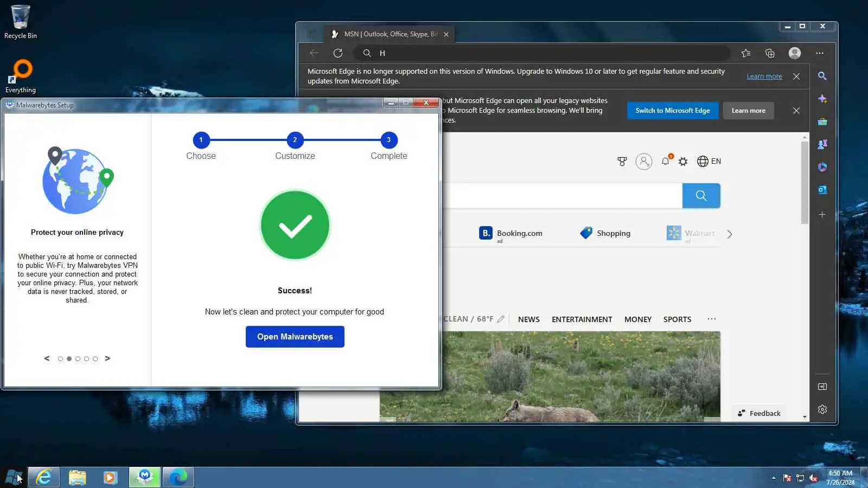This screenshot has height=488, width=868.
Task: Open Edge Settings and more menu
Action: click(820, 53)
